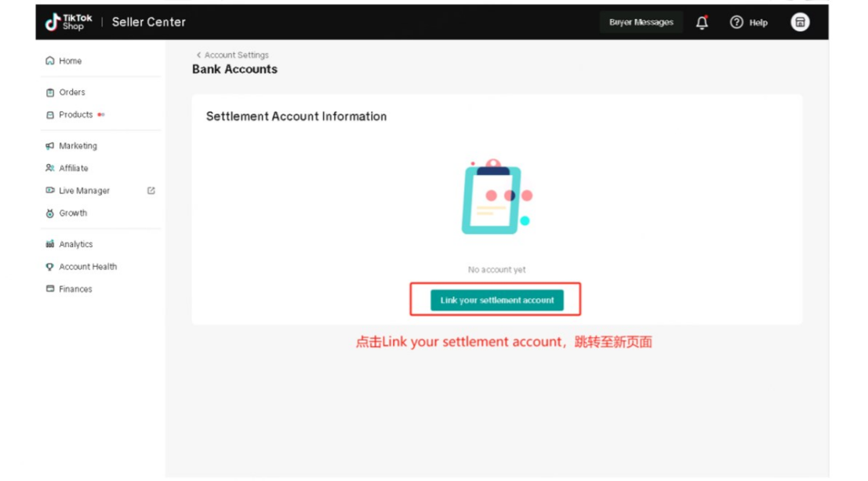Click the Growth icon in sidebar
The image size is (868, 481).
pyautogui.click(x=50, y=213)
